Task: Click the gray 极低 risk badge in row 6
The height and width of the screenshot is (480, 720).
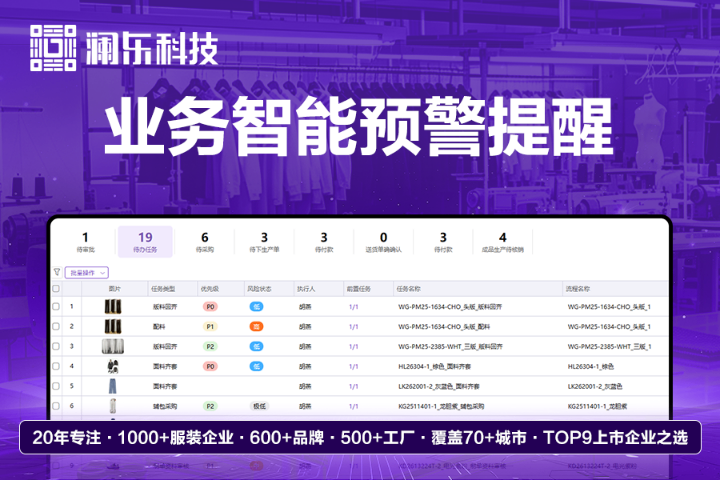Action: pyautogui.click(x=259, y=407)
